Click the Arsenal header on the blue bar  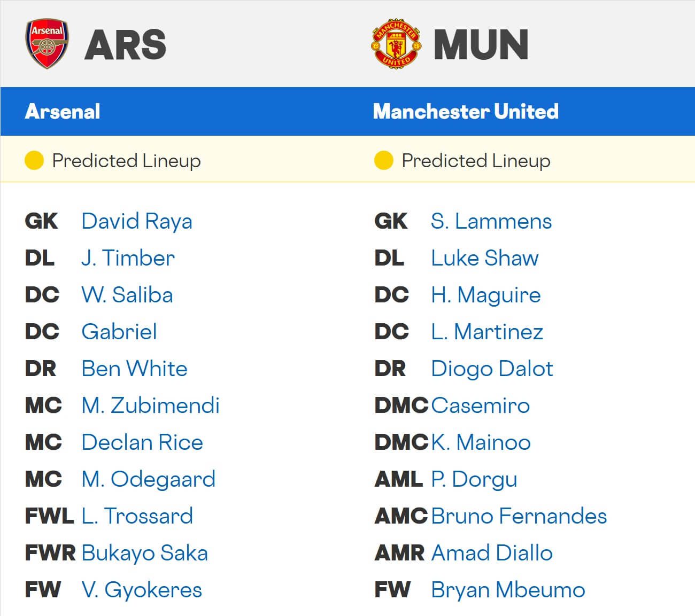tap(63, 111)
